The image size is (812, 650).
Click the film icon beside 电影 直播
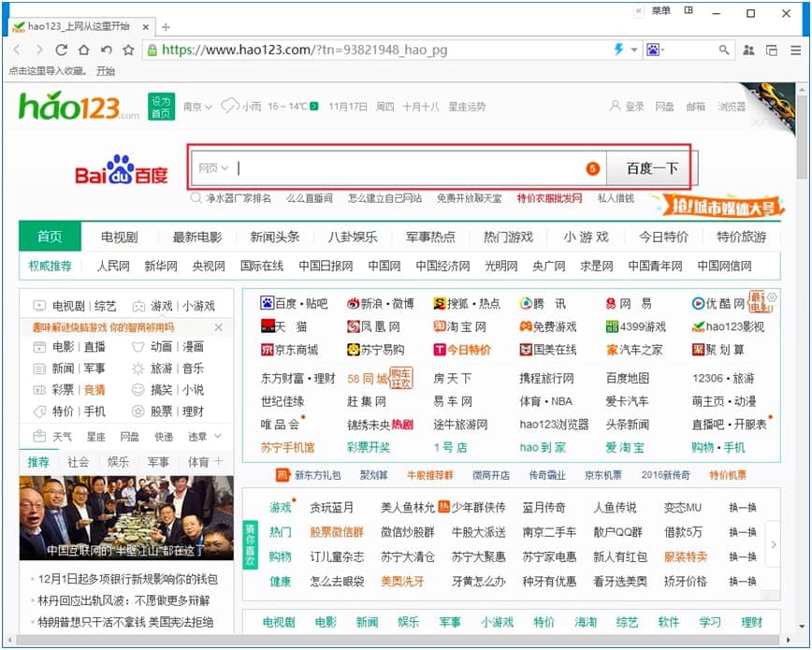coord(39,347)
